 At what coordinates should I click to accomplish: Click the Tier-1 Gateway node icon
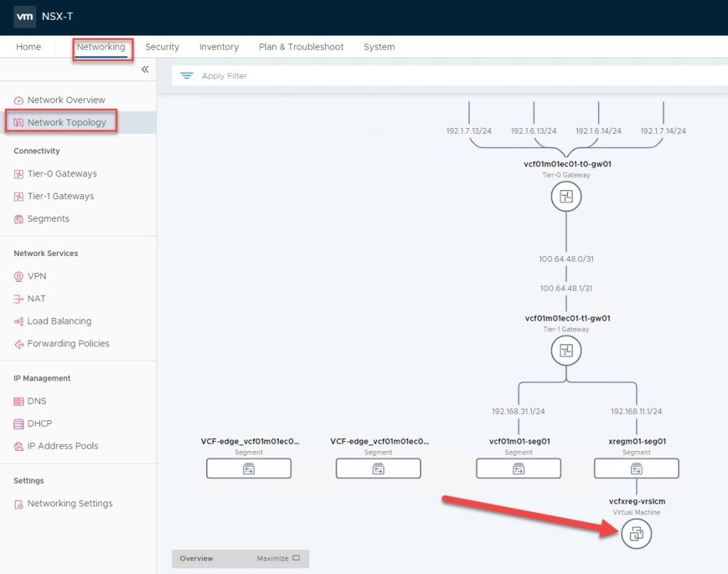click(x=566, y=350)
